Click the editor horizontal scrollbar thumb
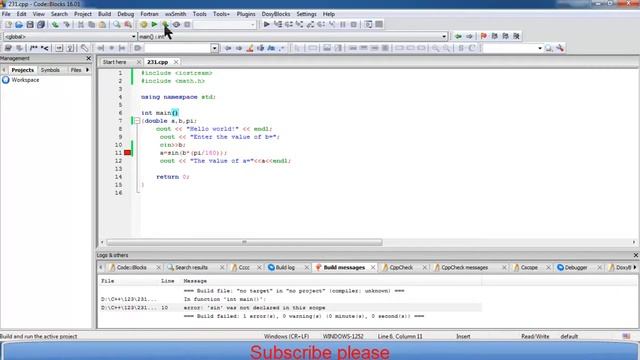Image resolution: width=640 pixels, height=360 pixels. click(244, 242)
